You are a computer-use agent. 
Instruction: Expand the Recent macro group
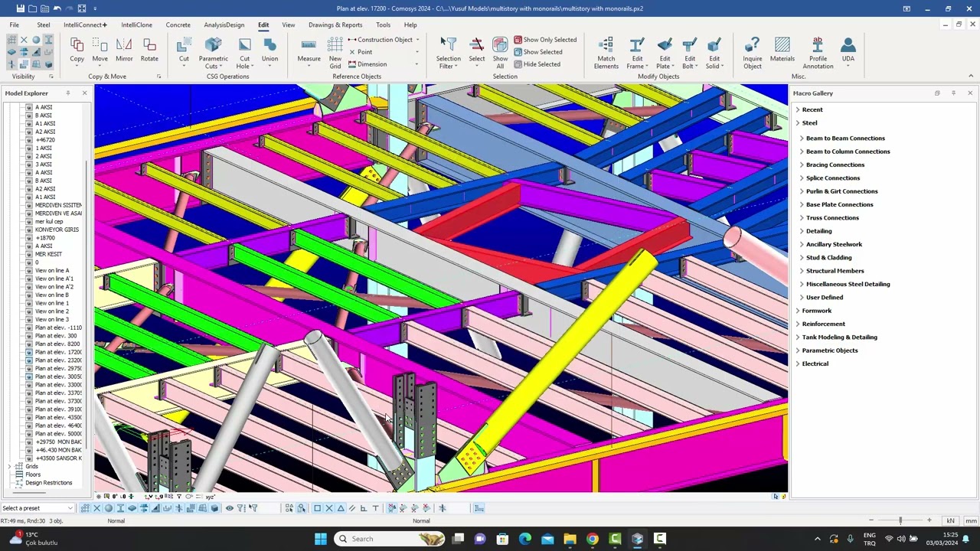coord(798,109)
